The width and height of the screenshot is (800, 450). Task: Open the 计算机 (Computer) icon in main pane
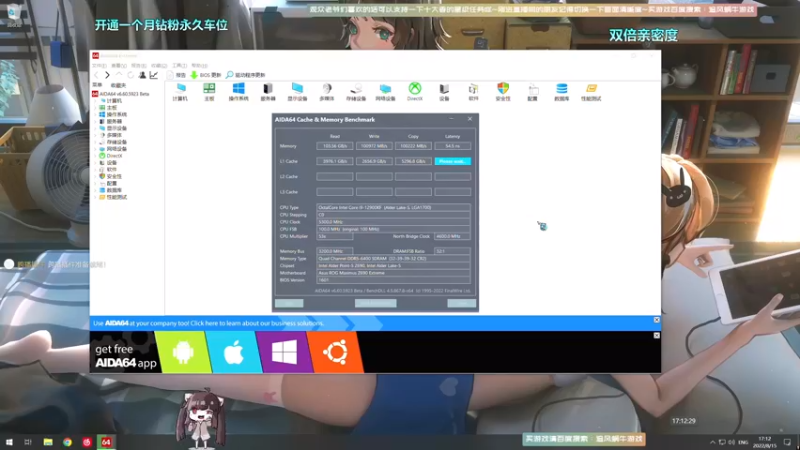tap(180, 92)
